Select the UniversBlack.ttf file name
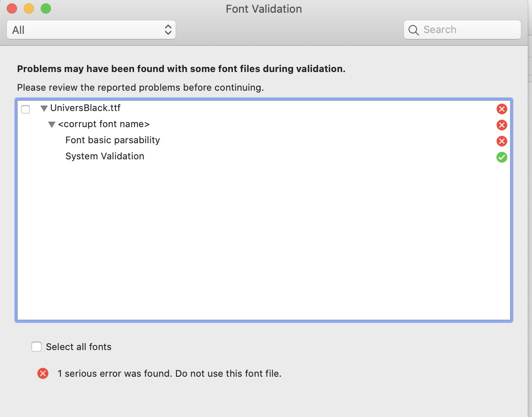Screen dimensions: 532x417 pos(85,108)
